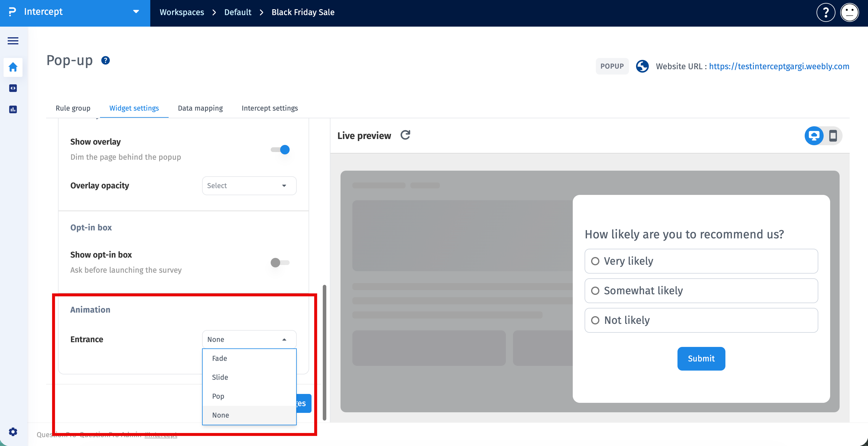Open the hamburger menu in sidebar
Screen dimensions: 868x446
(x=13, y=41)
